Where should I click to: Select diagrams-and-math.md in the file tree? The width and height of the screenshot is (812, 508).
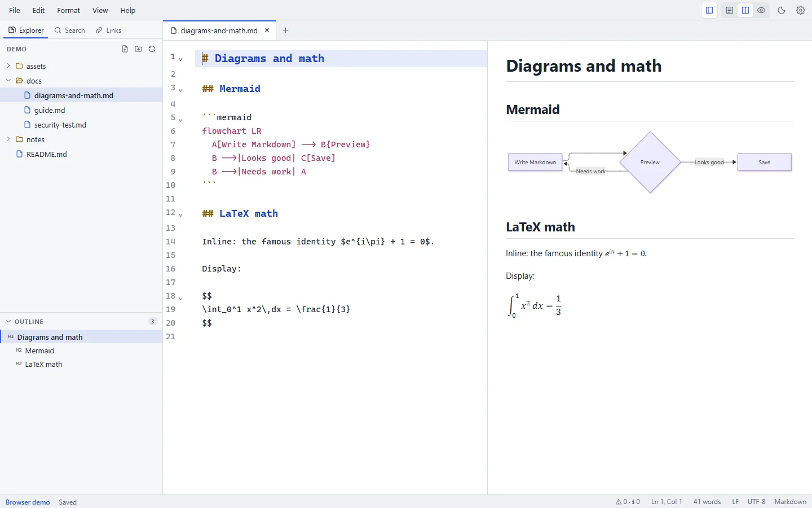[x=81, y=95]
